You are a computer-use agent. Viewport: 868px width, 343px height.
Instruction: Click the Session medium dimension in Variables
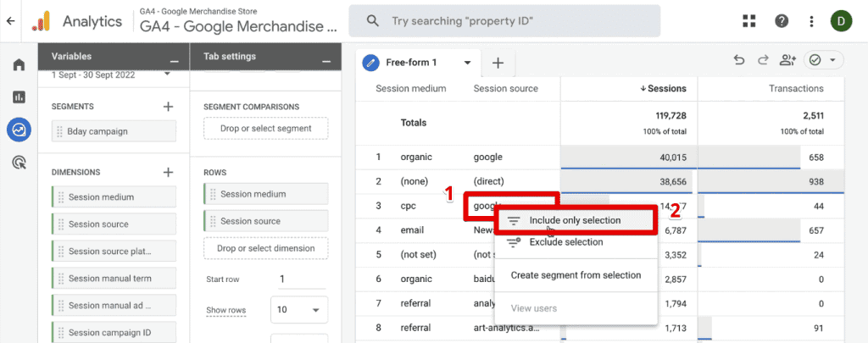[114, 197]
